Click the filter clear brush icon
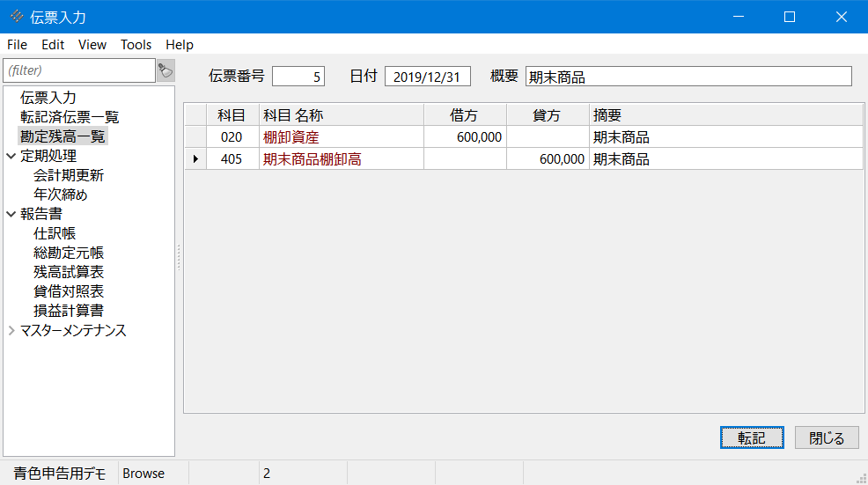The image size is (868, 485). [166, 70]
